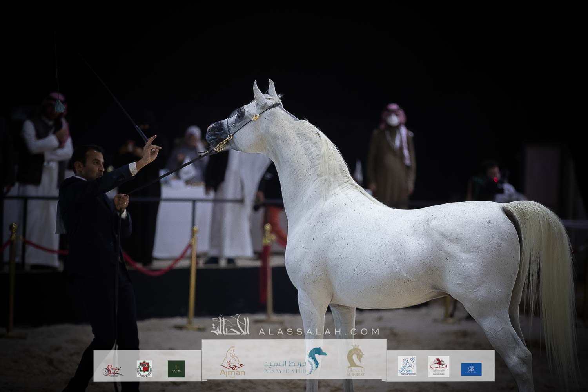Image resolution: width=588 pixels, height=392 pixels.
Task: Click the gold medallion on the halter
Action: 256,116
